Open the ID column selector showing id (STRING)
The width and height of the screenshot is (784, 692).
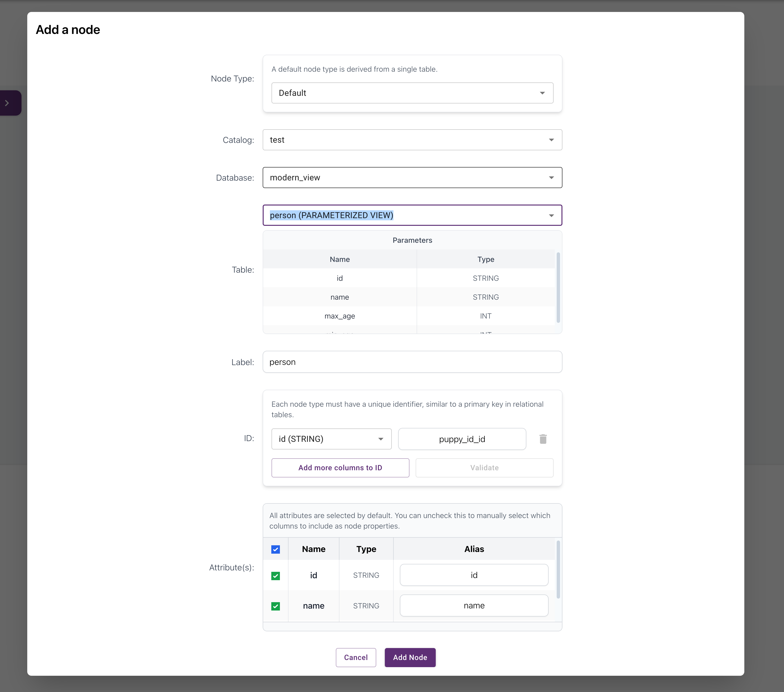[x=331, y=439]
